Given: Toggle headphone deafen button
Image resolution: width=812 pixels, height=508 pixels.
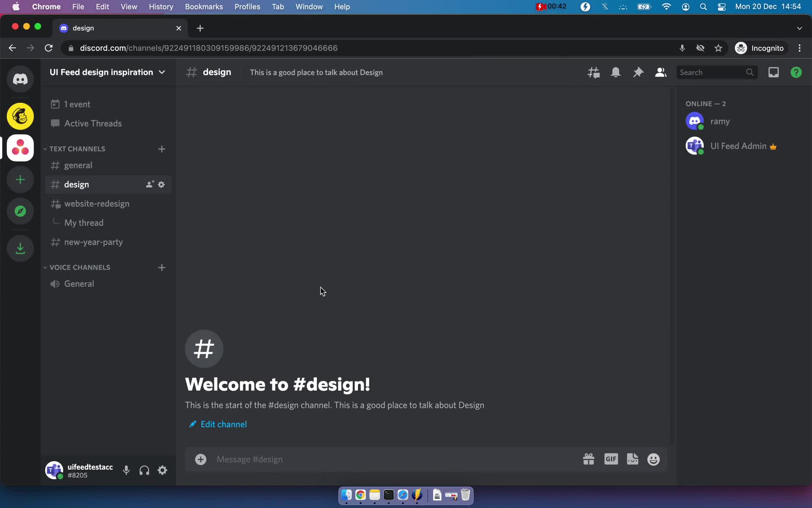Looking at the screenshot, I should tap(144, 471).
